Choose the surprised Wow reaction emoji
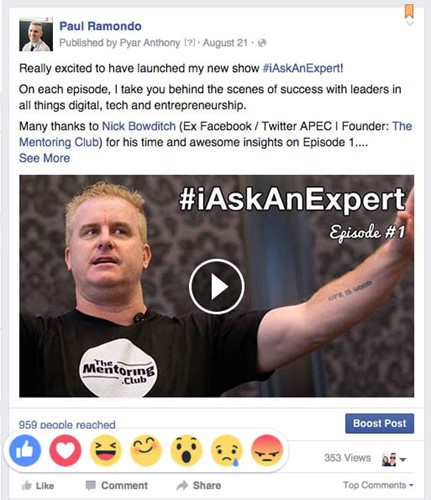Image resolution: width=431 pixels, height=500 pixels. 186,451
